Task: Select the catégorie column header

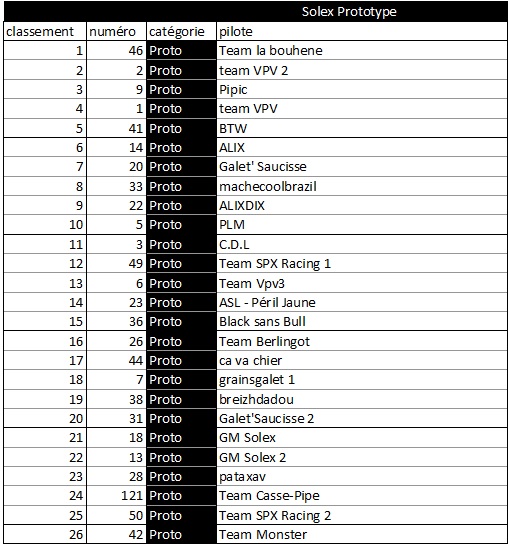Action: coord(181,31)
